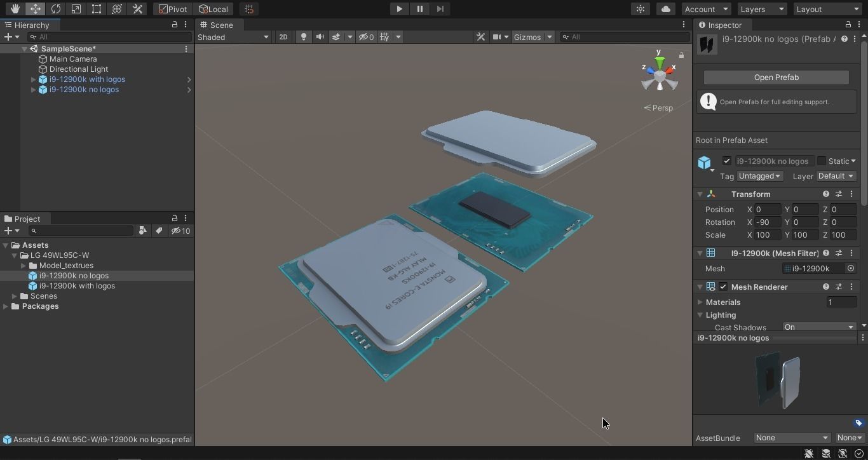Viewport: 868px width, 460px height.
Task: Toggle scene lighting
Action: pos(304,37)
